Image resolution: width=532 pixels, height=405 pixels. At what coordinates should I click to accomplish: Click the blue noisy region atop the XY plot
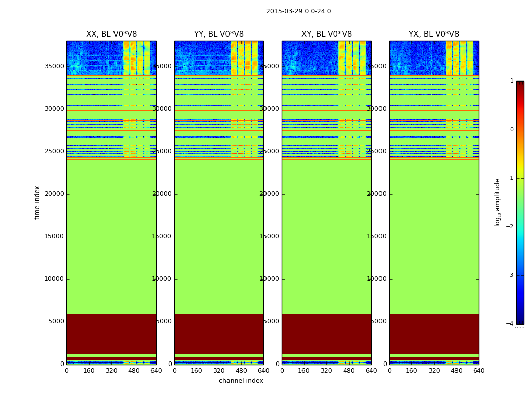point(310,58)
